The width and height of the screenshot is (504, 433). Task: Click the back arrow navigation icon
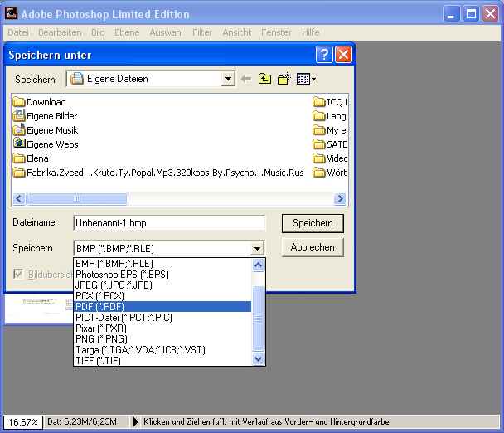pos(246,79)
